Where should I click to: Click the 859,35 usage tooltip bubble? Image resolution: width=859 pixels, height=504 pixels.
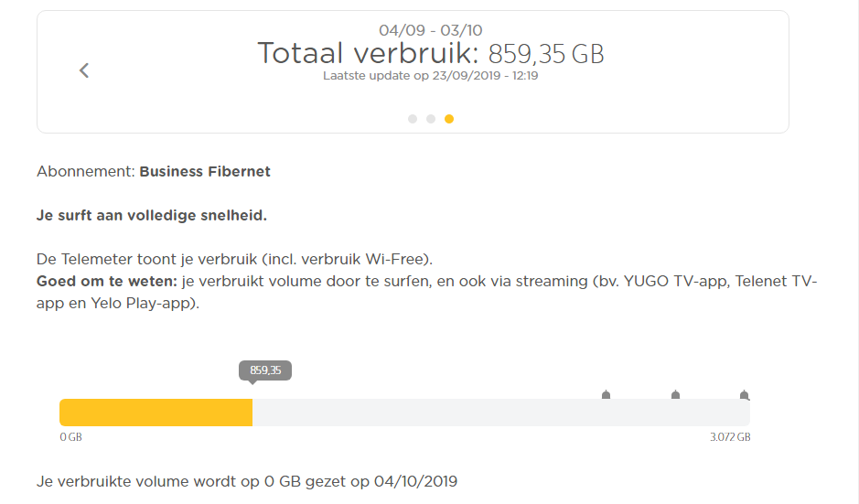click(265, 370)
